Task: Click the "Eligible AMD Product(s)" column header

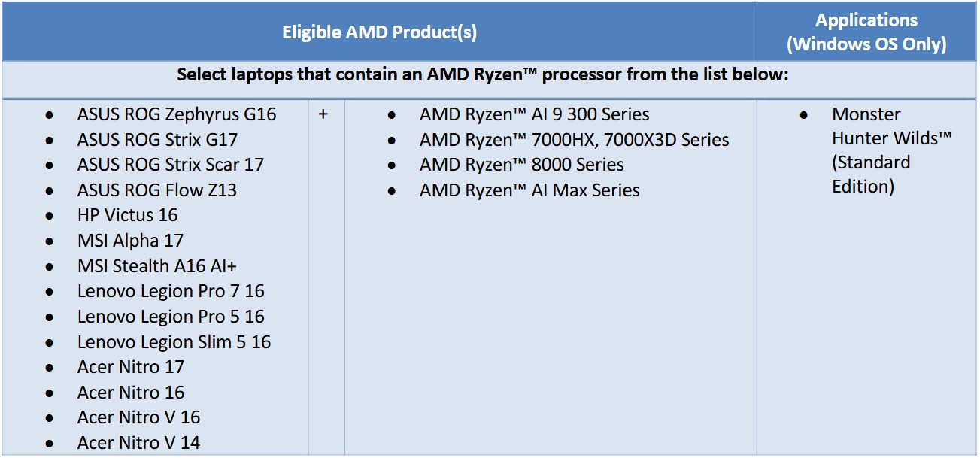Action: pyautogui.click(x=379, y=32)
